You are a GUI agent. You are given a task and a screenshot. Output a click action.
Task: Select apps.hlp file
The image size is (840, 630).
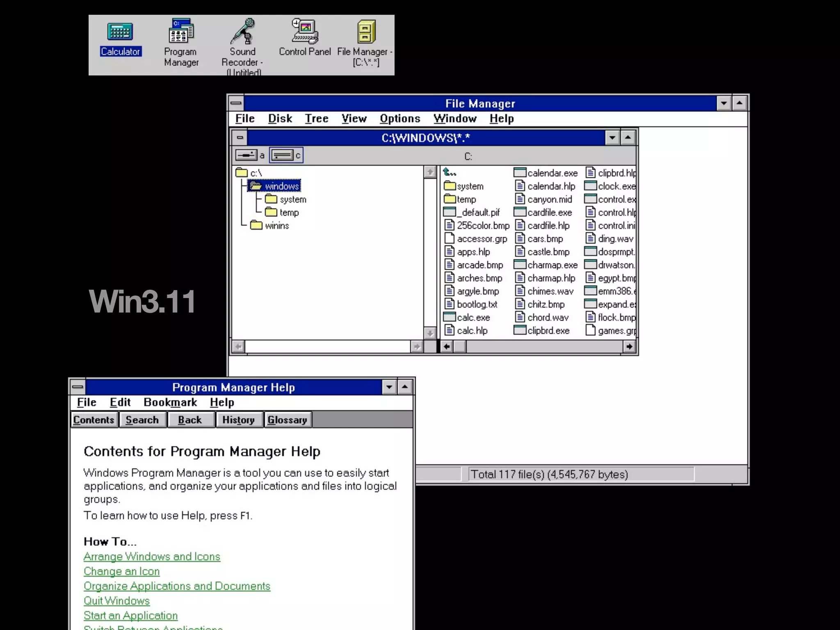(x=468, y=252)
